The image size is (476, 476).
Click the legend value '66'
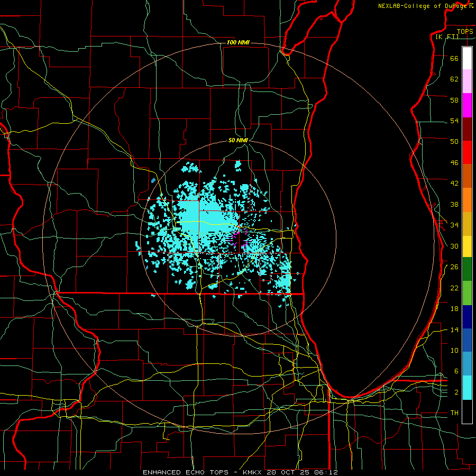click(x=454, y=58)
